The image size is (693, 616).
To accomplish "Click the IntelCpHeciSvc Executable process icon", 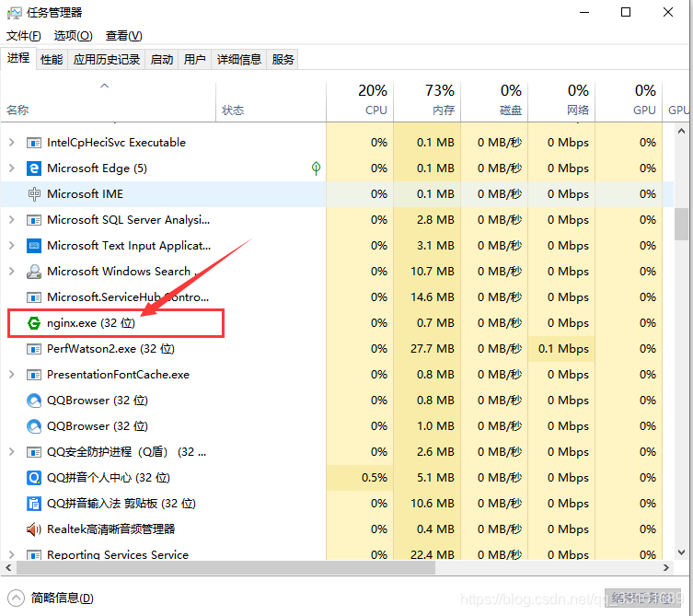I will (34, 143).
